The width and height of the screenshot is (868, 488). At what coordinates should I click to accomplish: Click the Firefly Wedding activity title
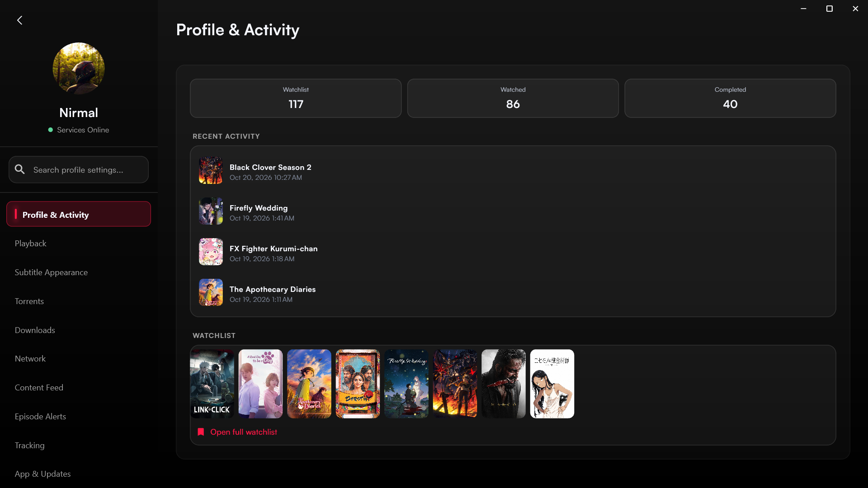tap(259, 208)
